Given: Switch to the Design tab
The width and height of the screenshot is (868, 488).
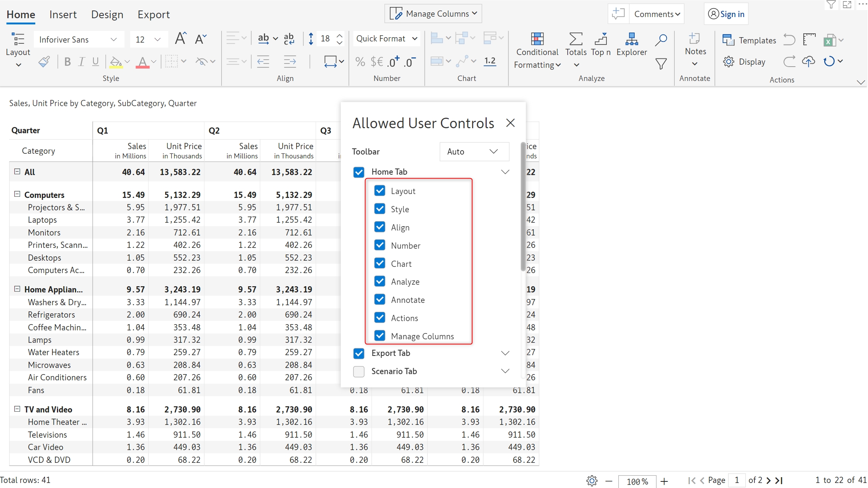Looking at the screenshot, I should coord(107,15).
